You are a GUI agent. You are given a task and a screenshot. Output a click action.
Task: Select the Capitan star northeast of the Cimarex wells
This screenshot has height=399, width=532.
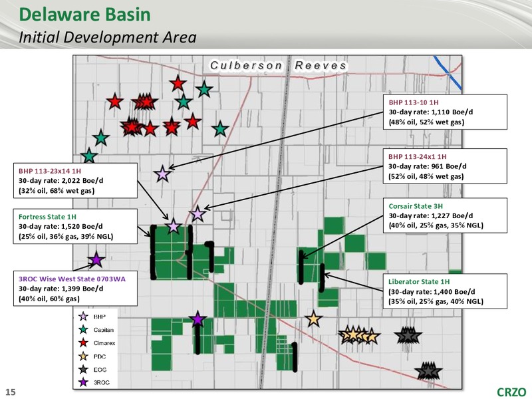[x=204, y=90]
